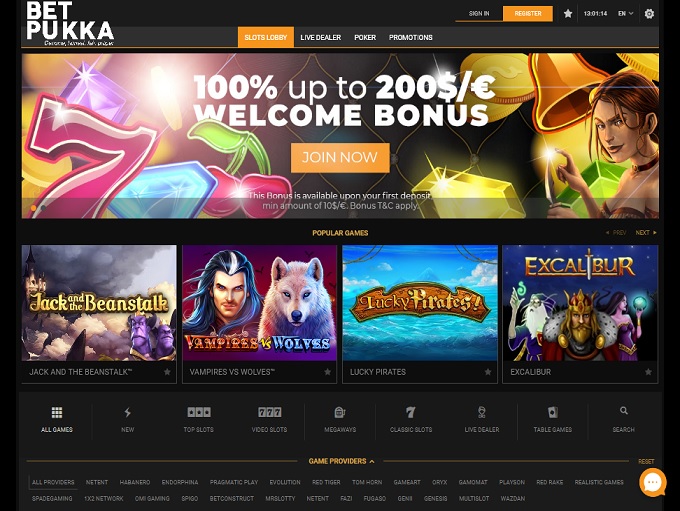The width and height of the screenshot is (680, 511).
Task: Open the settings gear icon
Action: [649, 14]
